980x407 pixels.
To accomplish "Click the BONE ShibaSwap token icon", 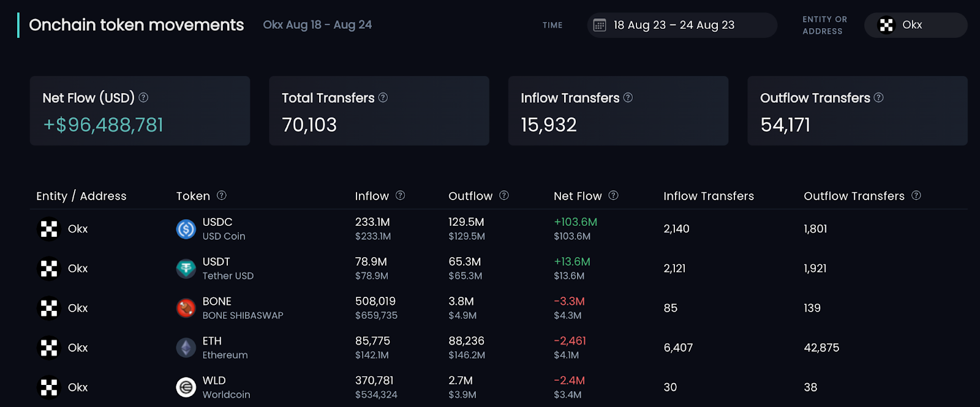I will pos(186,308).
